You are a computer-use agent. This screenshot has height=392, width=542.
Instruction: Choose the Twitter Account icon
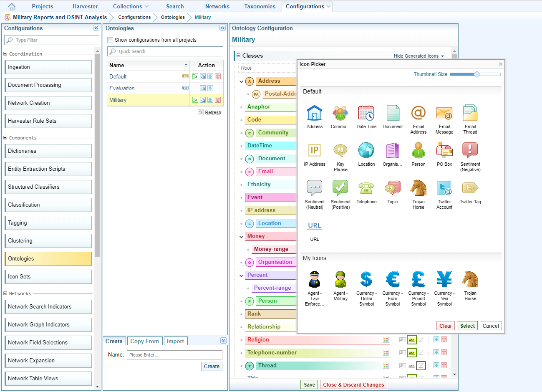click(x=444, y=188)
